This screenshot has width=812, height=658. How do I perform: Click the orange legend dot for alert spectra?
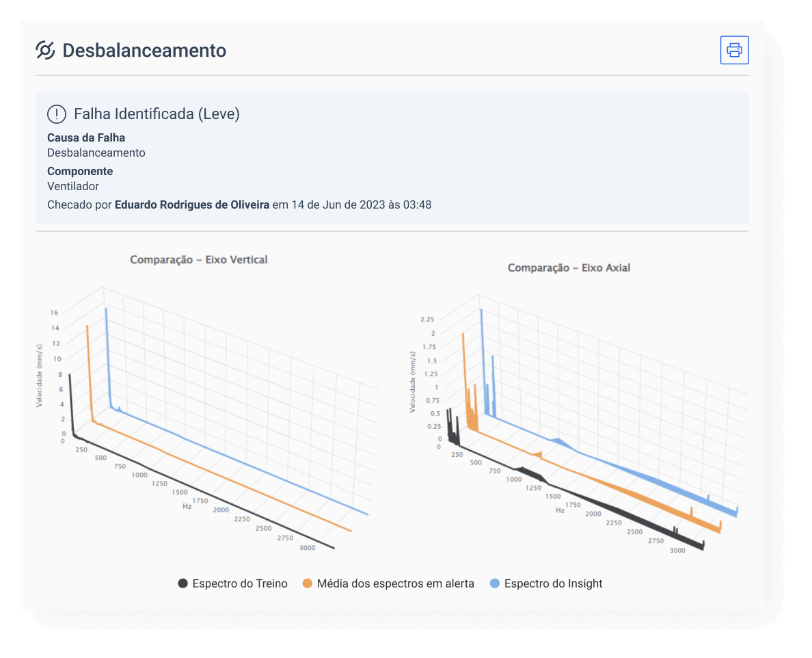point(308,583)
